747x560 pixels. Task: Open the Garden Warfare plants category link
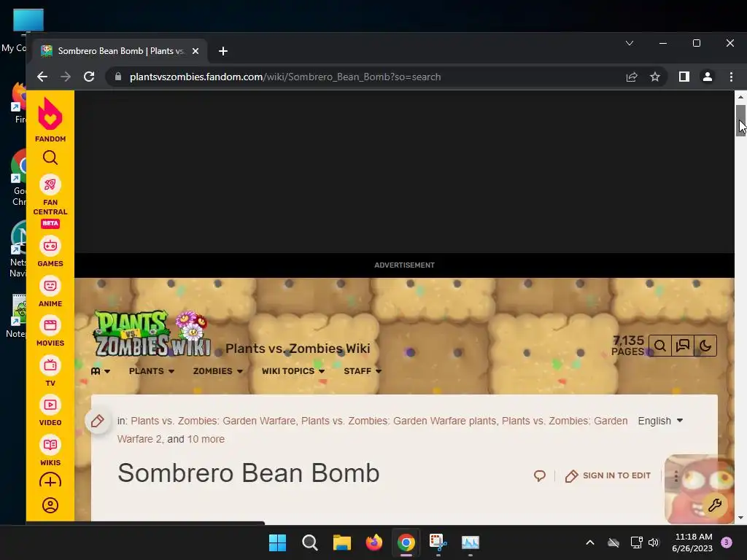click(x=399, y=421)
